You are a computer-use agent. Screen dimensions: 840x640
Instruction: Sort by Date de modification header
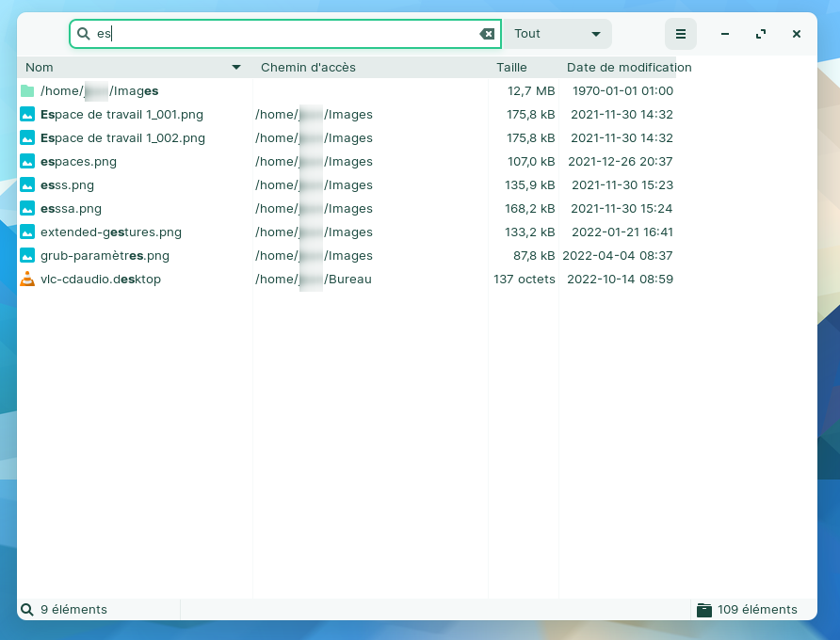[629, 68]
